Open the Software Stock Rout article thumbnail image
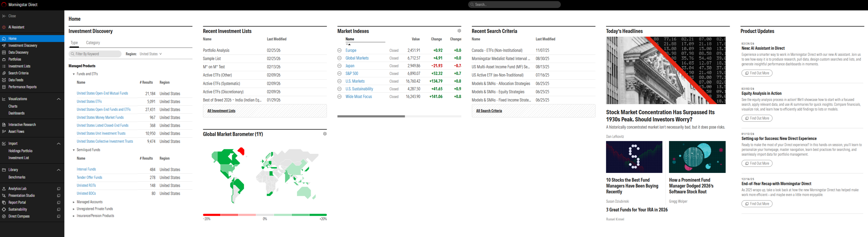 (x=697, y=157)
